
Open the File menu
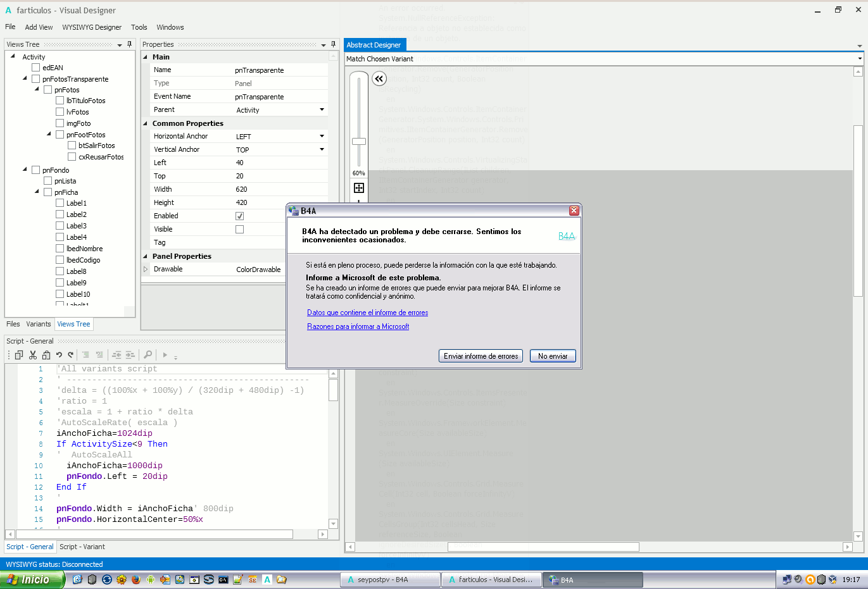click(10, 27)
